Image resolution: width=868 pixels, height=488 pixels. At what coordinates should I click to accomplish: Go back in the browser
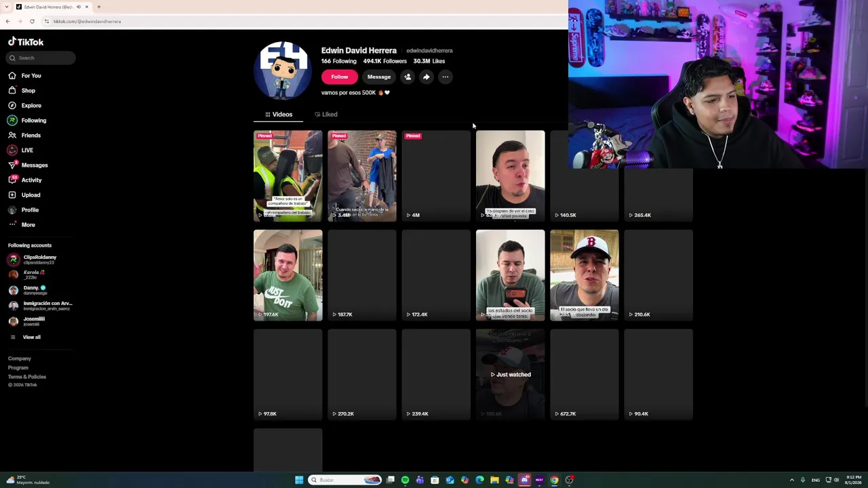[7, 21]
